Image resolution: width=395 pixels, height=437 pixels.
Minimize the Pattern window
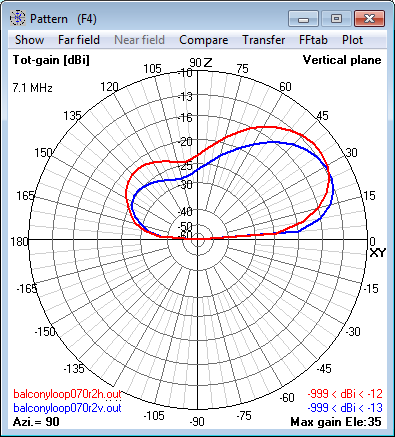(x=303, y=18)
